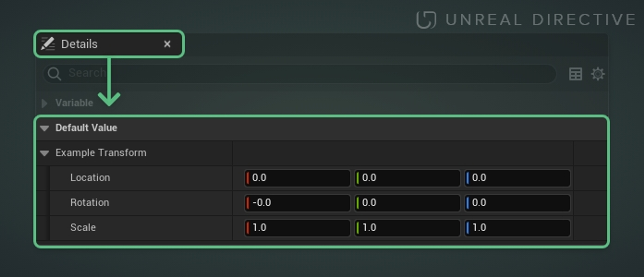Click the Location Z value field

(x=518, y=178)
